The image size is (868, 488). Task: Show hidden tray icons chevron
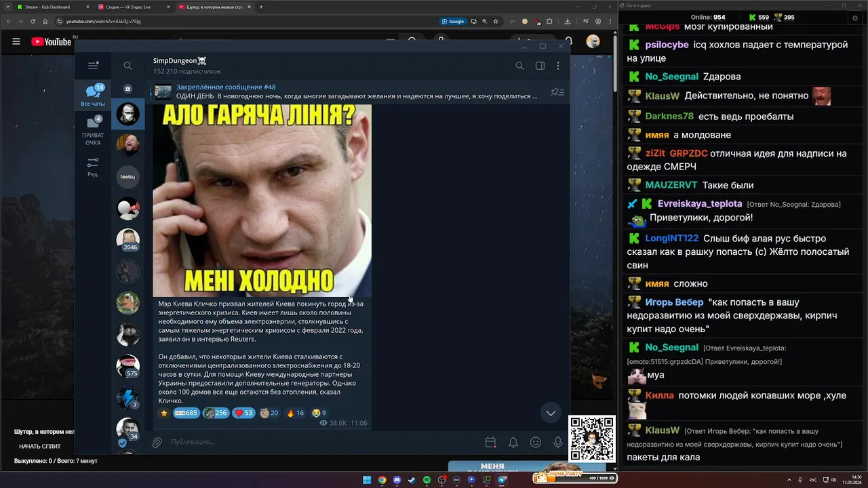(789, 480)
